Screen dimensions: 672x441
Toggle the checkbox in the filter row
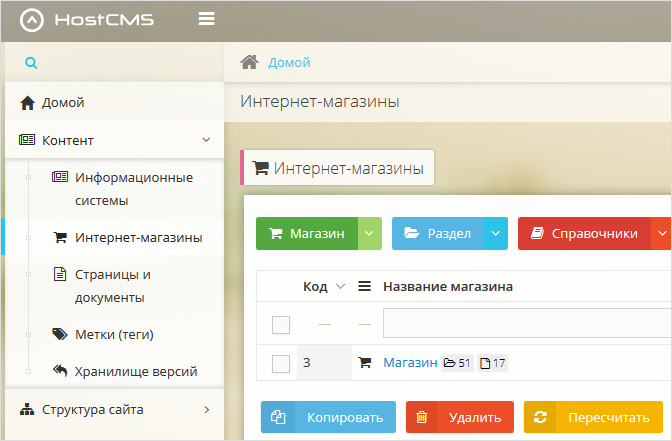tap(281, 324)
